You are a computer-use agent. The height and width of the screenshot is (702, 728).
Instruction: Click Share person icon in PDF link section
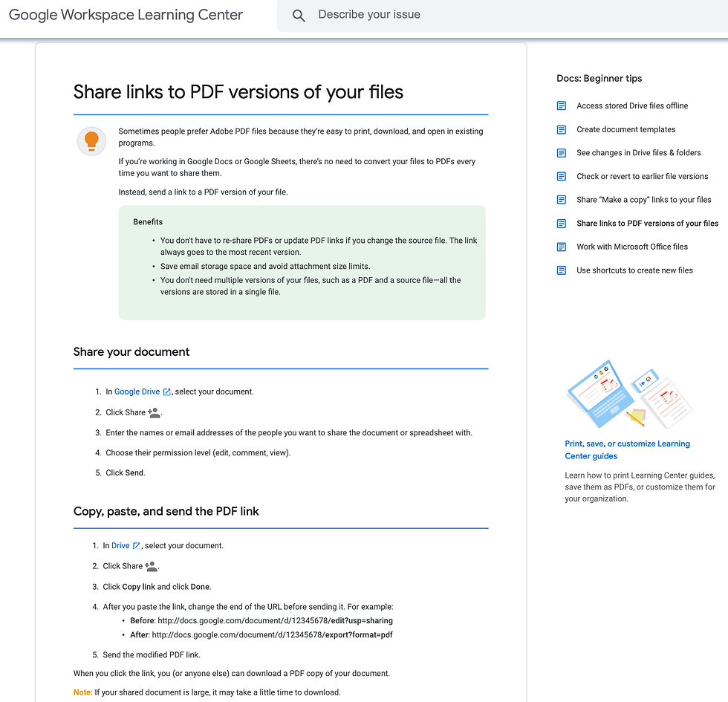pyautogui.click(x=151, y=566)
